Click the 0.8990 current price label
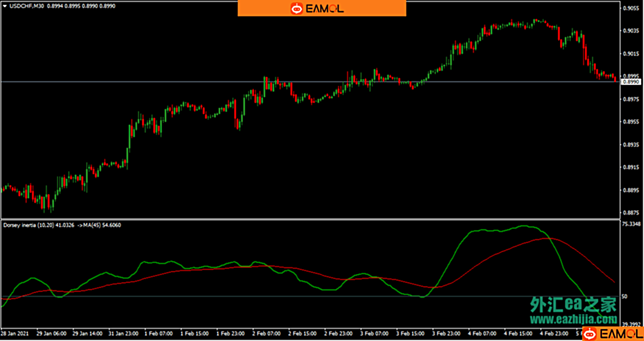644x341 pixels. click(632, 81)
